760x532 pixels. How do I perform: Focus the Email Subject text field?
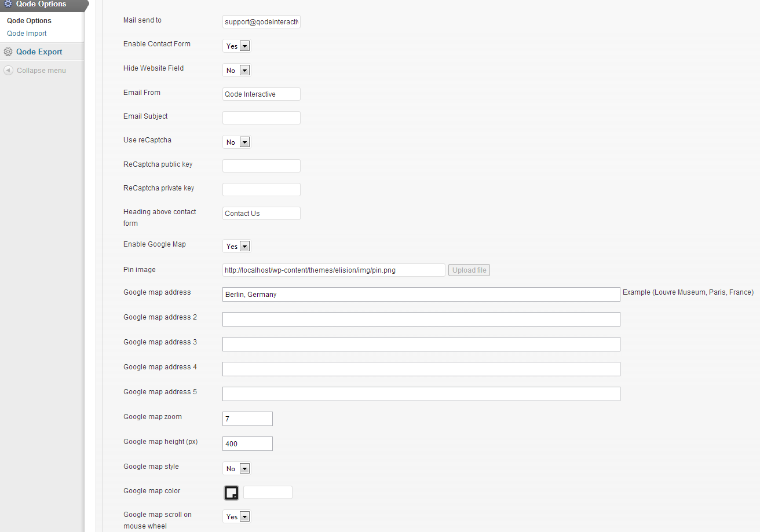pyautogui.click(x=261, y=118)
